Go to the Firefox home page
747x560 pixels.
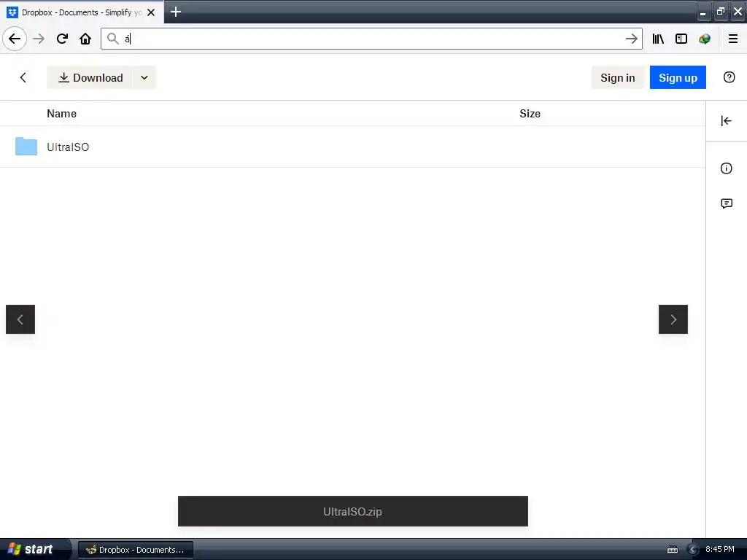tap(85, 39)
